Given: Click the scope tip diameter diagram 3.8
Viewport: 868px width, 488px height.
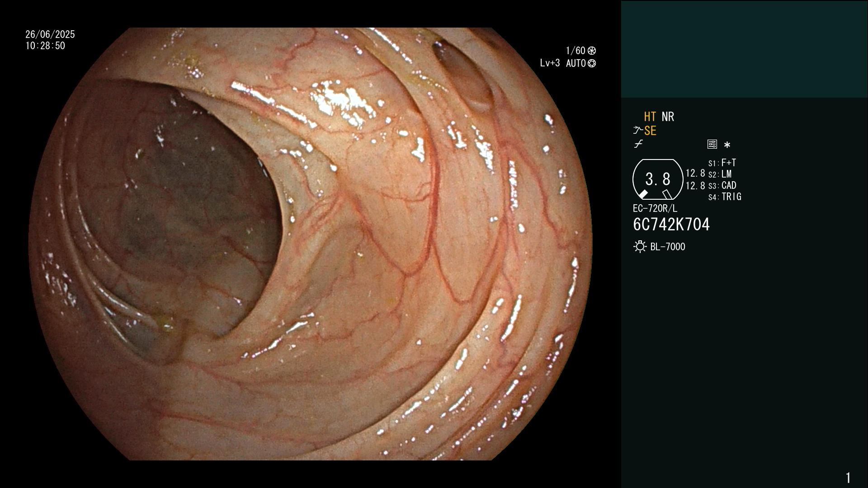Looking at the screenshot, I should click(x=658, y=179).
